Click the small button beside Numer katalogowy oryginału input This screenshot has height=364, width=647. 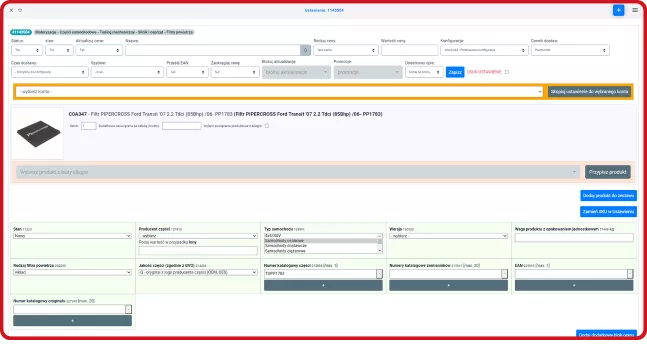pos(128,309)
